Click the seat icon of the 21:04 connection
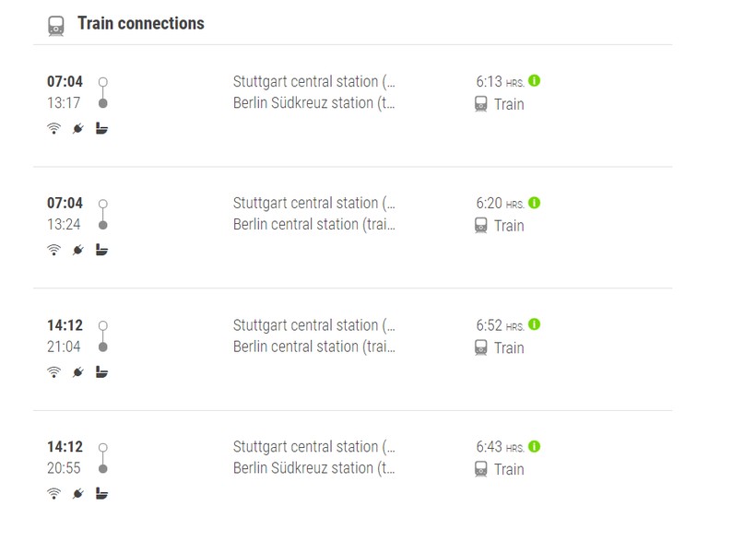 (102, 371)
